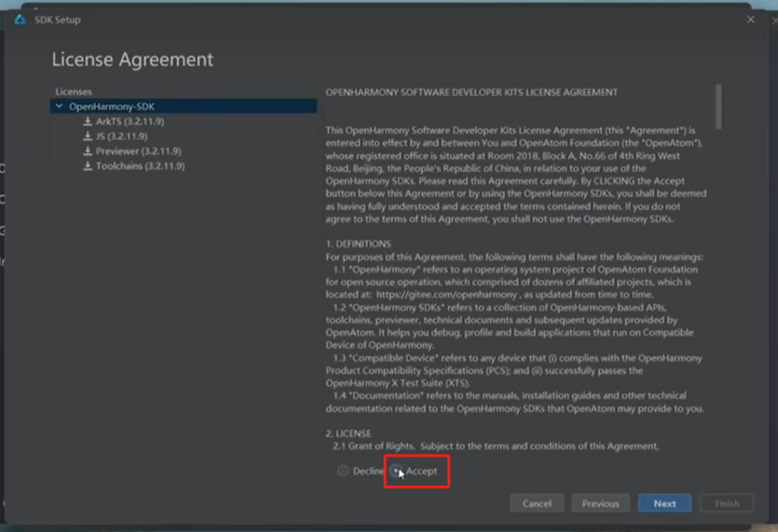778x532 pixels.
Task: Click the '1. DEFINITIONS' heading text
Action: coord(358,244)
